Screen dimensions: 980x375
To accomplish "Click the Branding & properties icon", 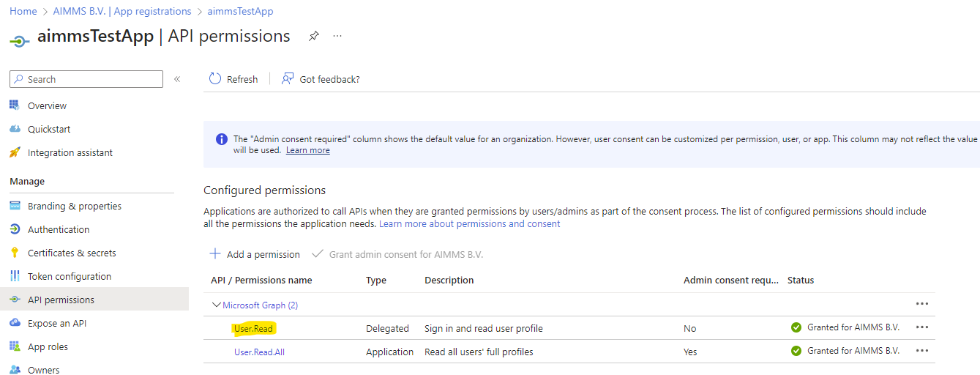I will 15,206.
